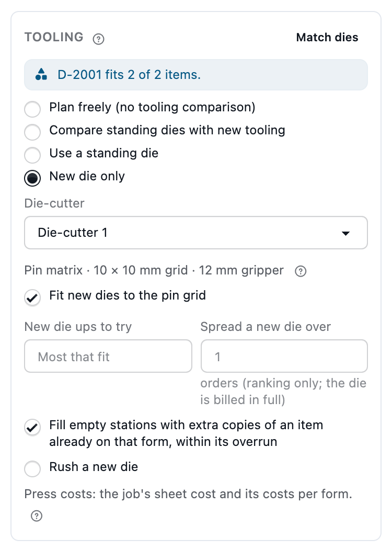Open the Die-cutter 1 dropdown

(x=196, y=233)
